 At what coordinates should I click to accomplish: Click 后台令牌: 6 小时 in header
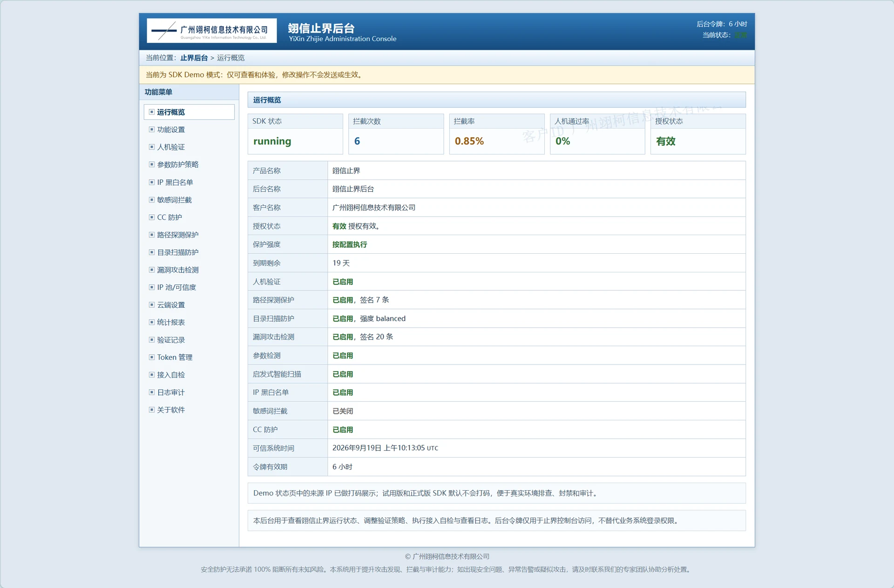(x=722, y=24)
